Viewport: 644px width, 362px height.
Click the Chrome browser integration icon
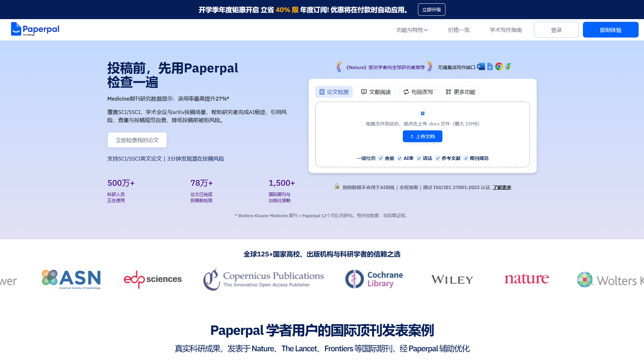coord(499,67)
